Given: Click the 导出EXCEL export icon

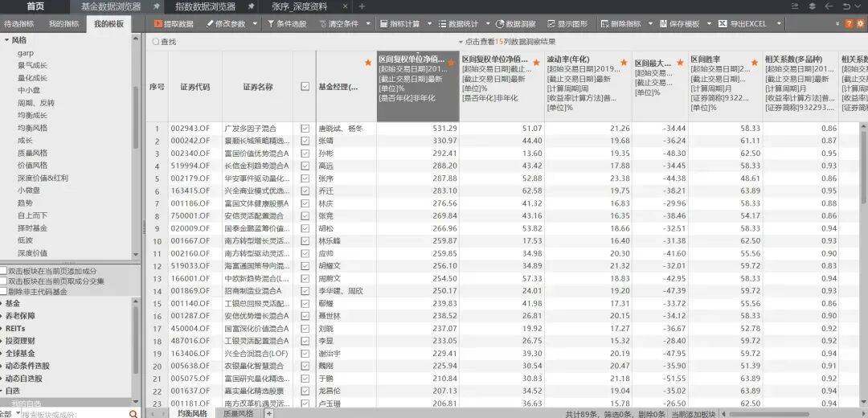Looking at the screenshot, I should 723,24.
